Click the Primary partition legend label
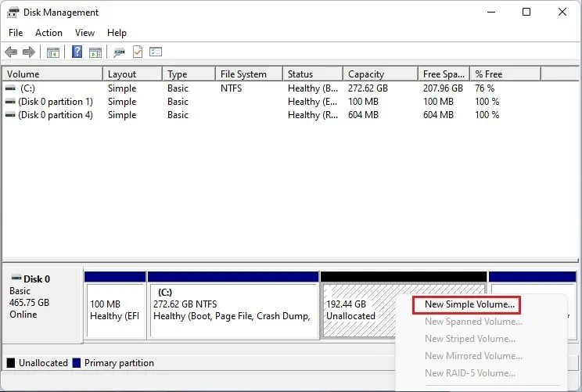The width and height of the screenshot is (582, 392). tap(119, 363)
